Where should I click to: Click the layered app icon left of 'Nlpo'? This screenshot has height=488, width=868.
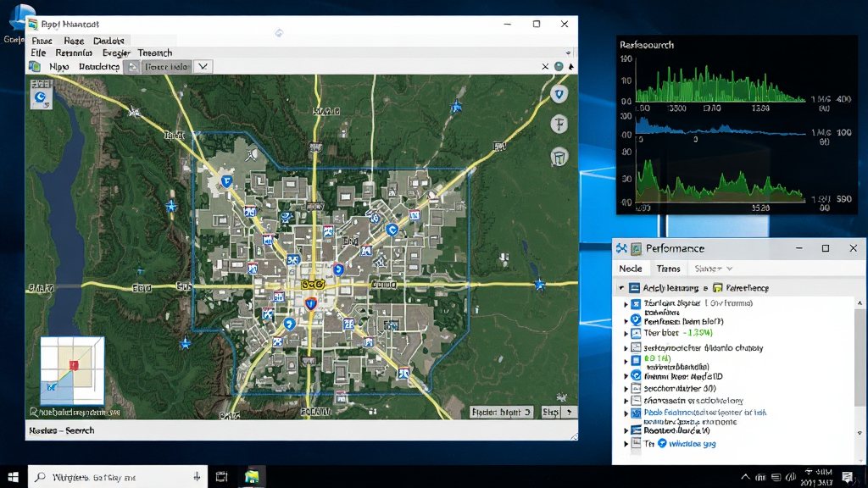(35, 67)
